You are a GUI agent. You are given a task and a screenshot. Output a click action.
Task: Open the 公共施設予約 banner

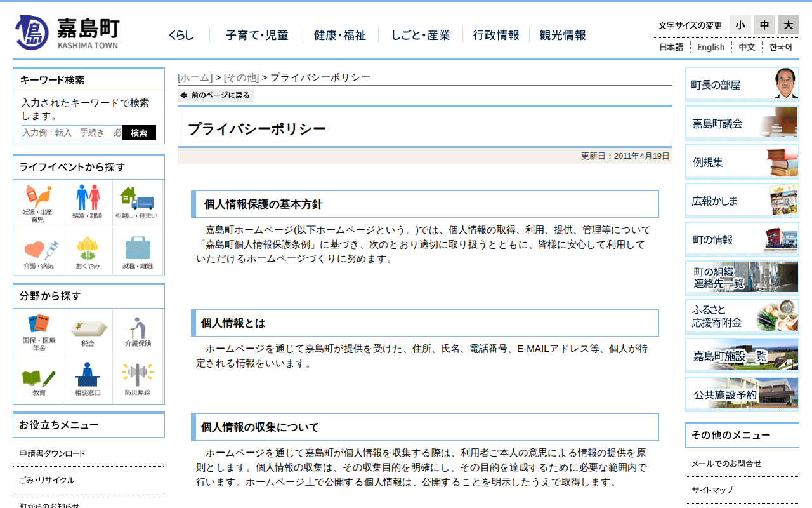tap(742, 394)
